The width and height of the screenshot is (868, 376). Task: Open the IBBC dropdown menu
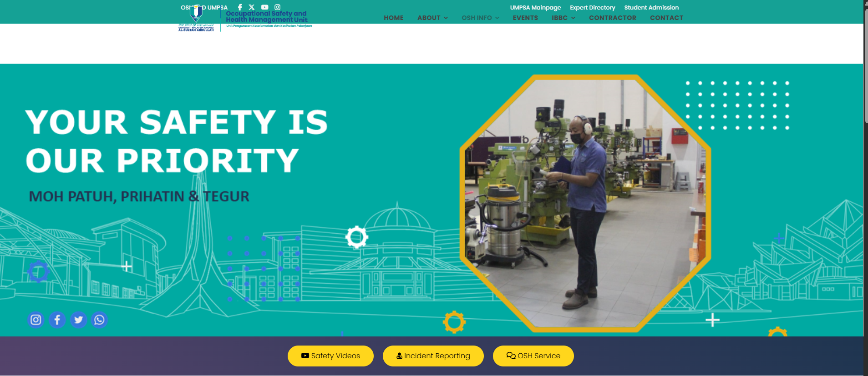[563, 18]
